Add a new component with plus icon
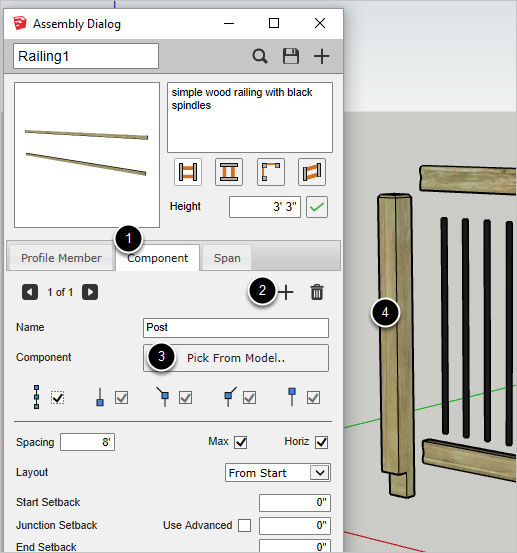 (x=286, y=292)
